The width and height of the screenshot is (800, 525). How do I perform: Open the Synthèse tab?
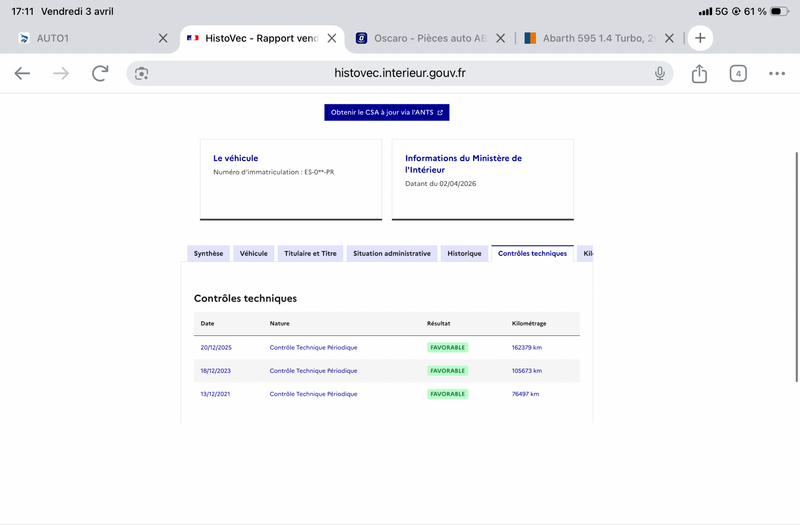point(208,254)
